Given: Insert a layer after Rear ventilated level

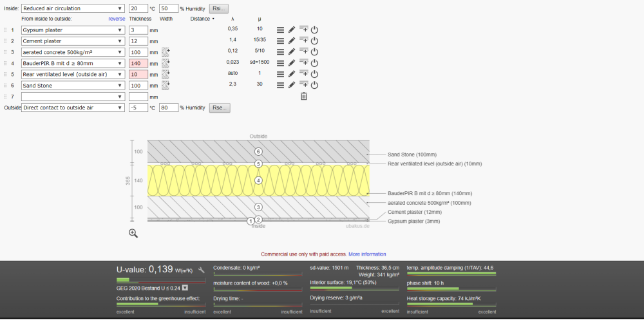Looking at the screenshot, I should [303, 74].
